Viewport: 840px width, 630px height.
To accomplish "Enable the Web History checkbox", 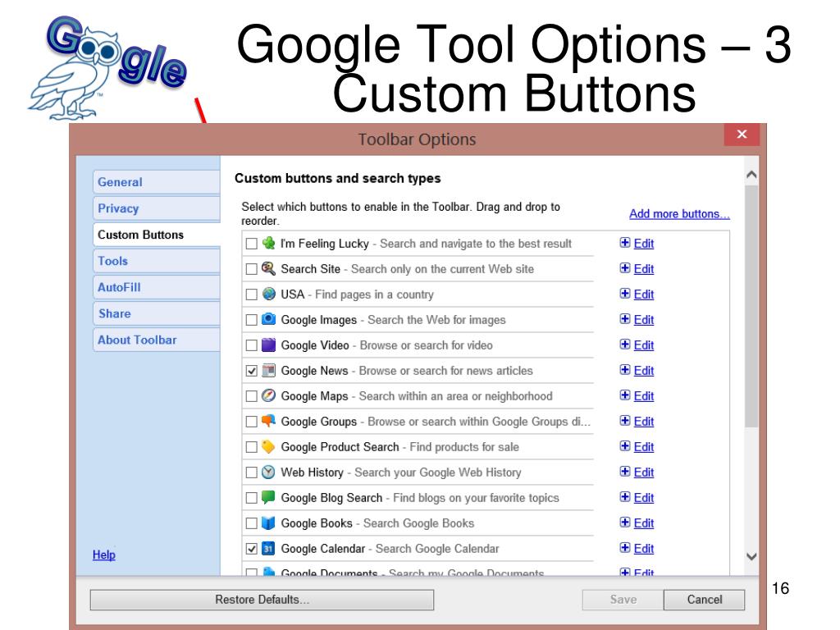I will point(251,472).
